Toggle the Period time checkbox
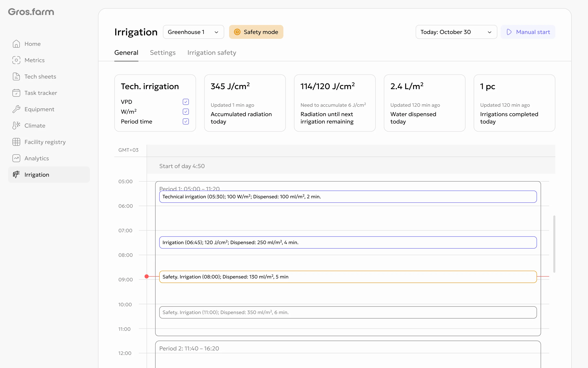This screenshot has width=588, height=368. pos(186,121)
